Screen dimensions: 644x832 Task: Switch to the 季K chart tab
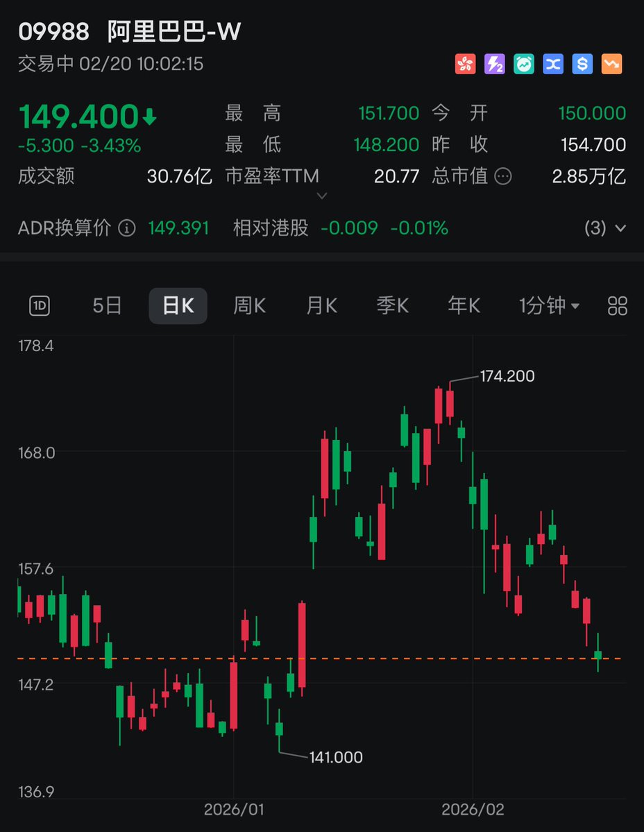(393, 305)
